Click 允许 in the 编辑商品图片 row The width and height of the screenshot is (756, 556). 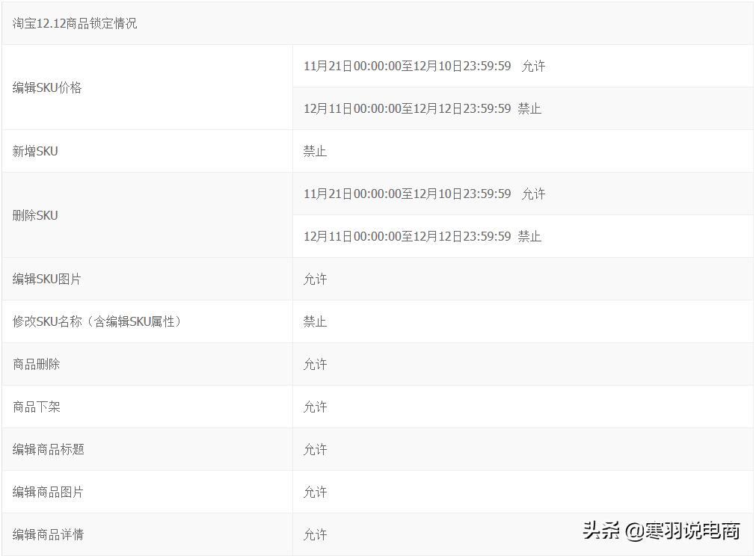(x=316, y=492)
